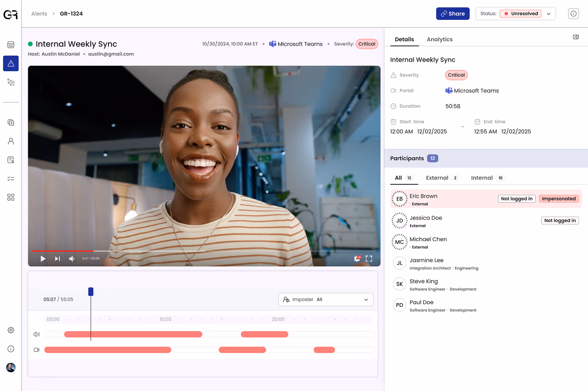Click host email austin@gmail.com
Image resolution: width=588 pixels, height=391 pixels.
[111, 54]
